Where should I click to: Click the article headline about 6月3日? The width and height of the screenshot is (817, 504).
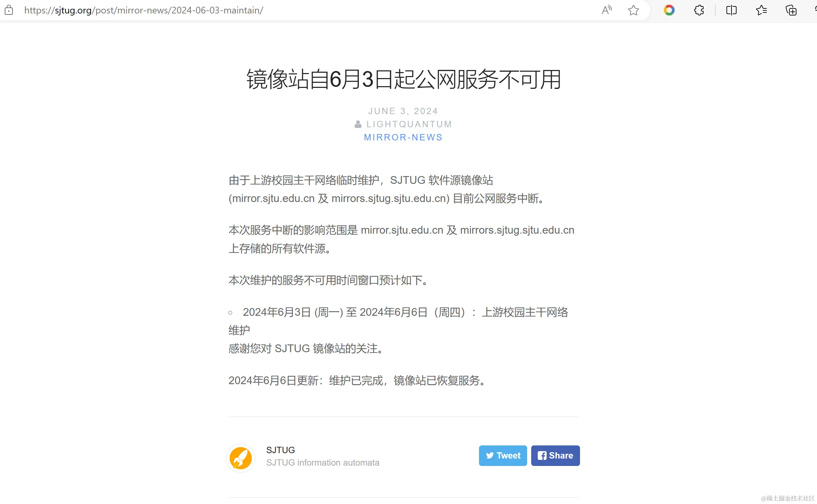(x=403, y=79)
